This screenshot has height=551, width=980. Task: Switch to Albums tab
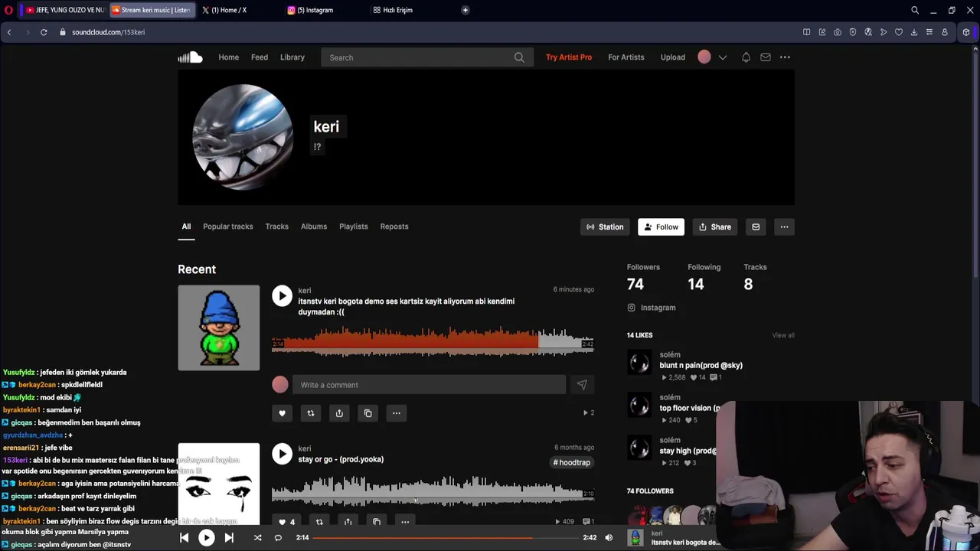314,227
